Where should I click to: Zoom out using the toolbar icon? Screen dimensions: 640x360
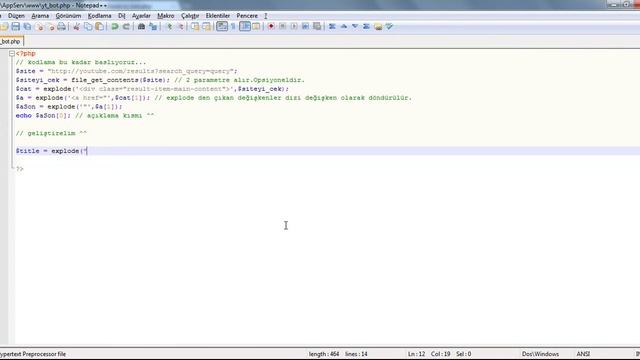coord(180,27)
